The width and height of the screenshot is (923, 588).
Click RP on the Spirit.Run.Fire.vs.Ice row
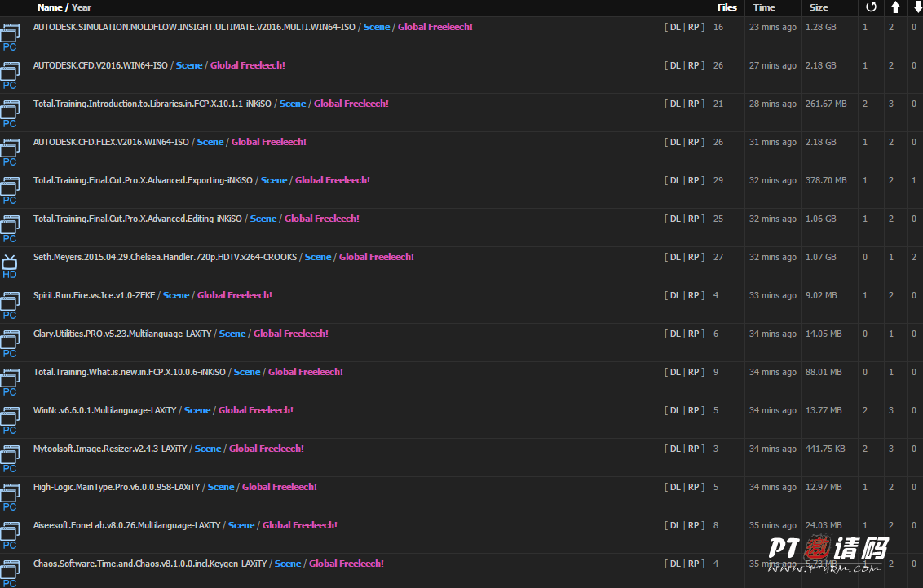pyautogui.click(x=693, y=295)
